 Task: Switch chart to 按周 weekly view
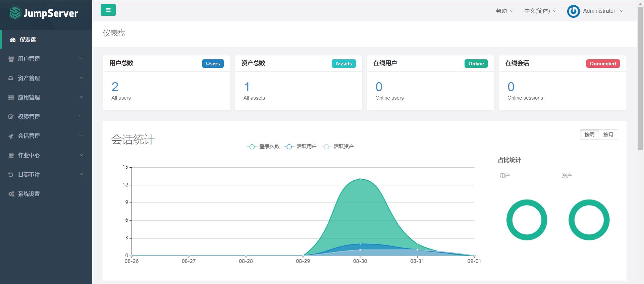[589, 134]
